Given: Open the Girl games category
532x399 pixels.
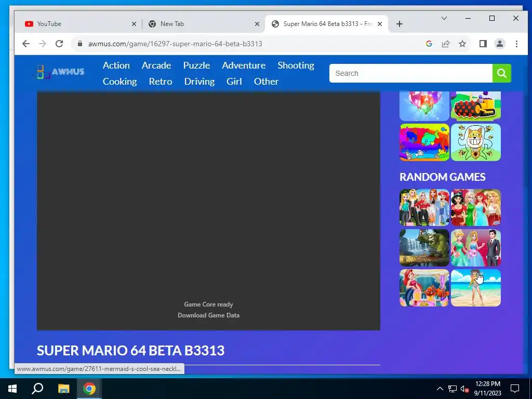Looking at the screenshot, I should 234,82.
